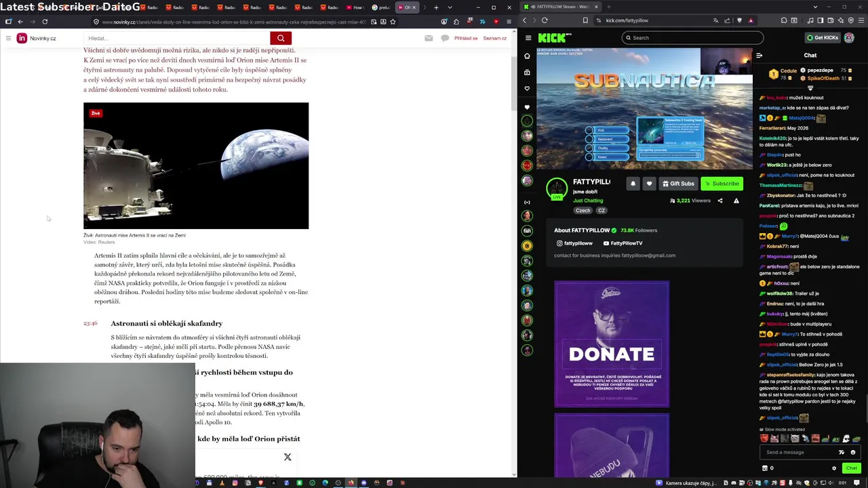This screenshot has height=488, width=868.
Task: Open browser extensions puzzle icon
Action: 784,20
